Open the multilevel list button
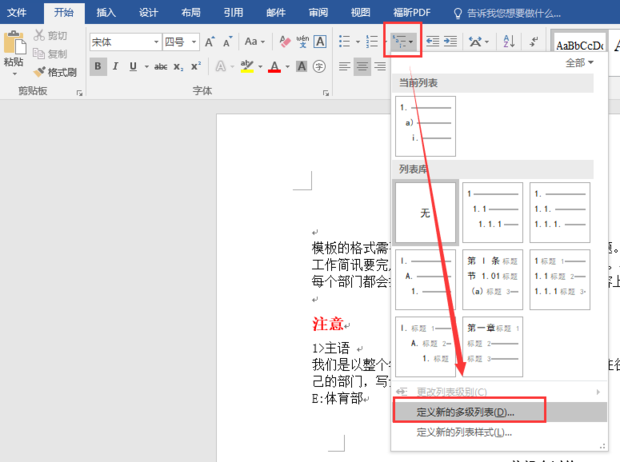The height and width of the screenshot is (462, 620). tap(402, 41)
